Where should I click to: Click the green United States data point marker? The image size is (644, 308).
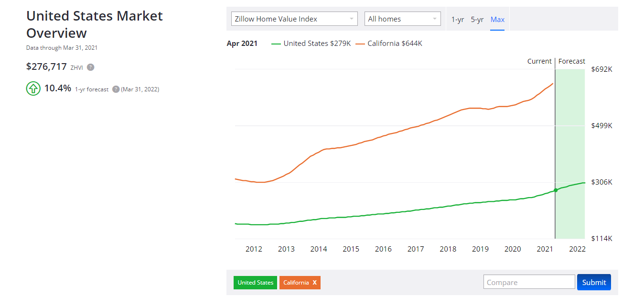click(x=555, y=190)
